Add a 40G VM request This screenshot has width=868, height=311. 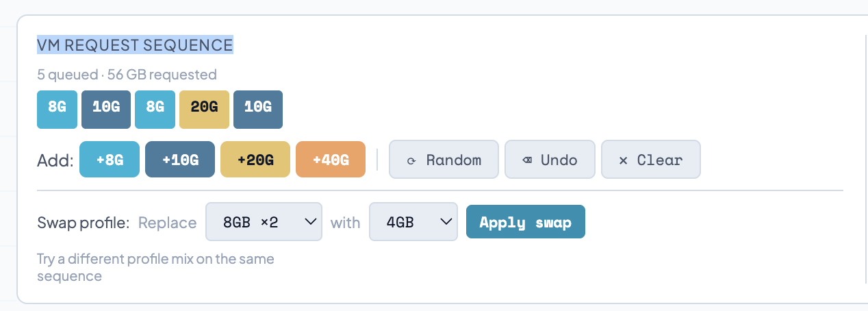[x=331, y=160]
